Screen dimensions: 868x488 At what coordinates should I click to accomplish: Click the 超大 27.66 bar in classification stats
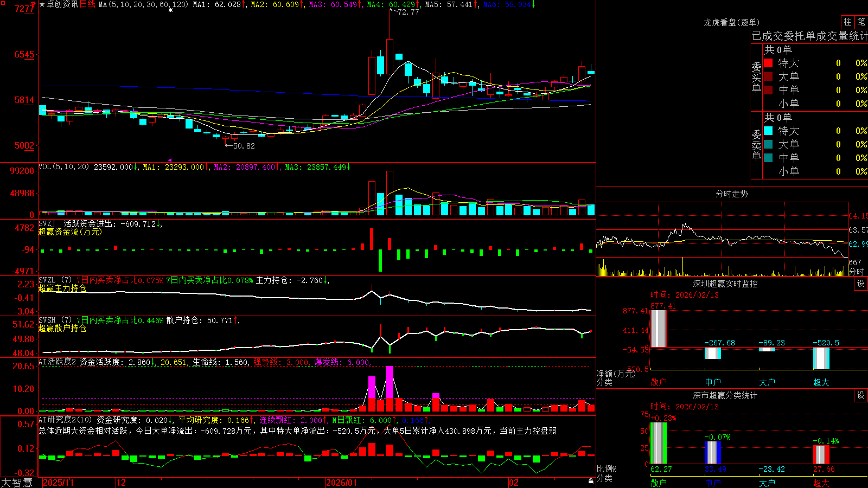821,454
